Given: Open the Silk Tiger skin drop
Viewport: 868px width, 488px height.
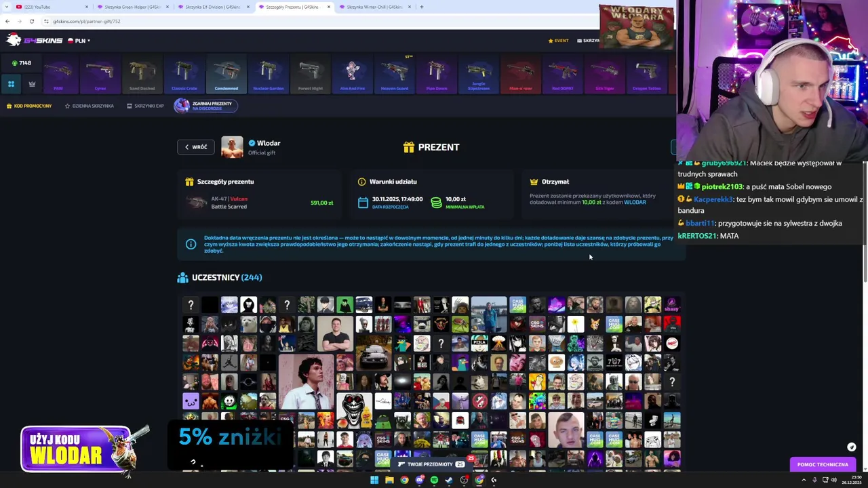Looking at the screenshot, I should click(x=605, y=73).
